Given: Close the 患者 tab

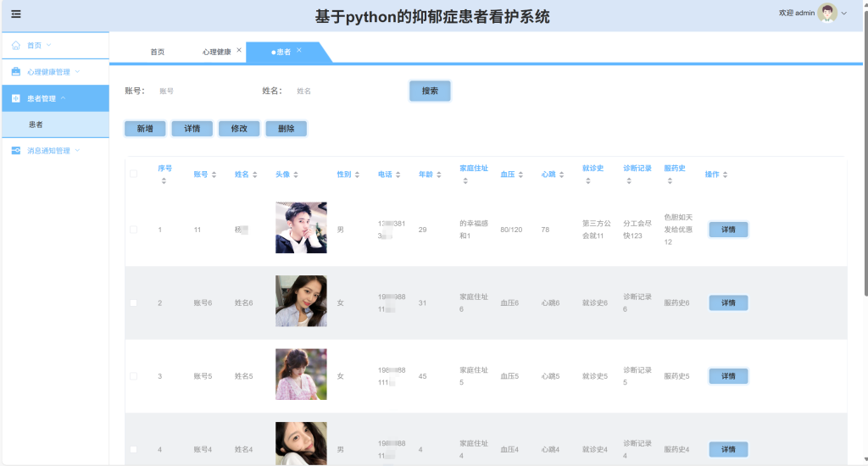Looking at the screenshot, I should [299, 50].
